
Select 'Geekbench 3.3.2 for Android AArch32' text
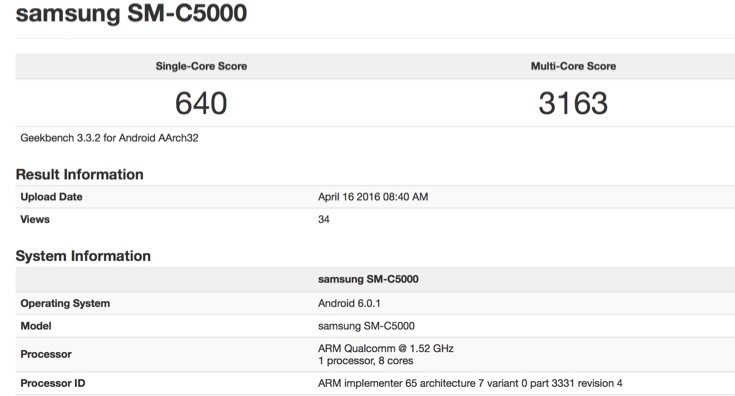(x=109, y=138)
